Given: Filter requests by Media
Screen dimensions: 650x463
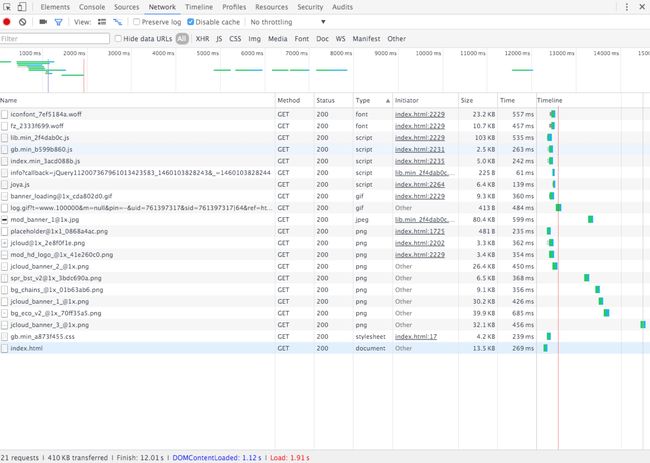Looking at the screenshot, I should tap(277, 39).
